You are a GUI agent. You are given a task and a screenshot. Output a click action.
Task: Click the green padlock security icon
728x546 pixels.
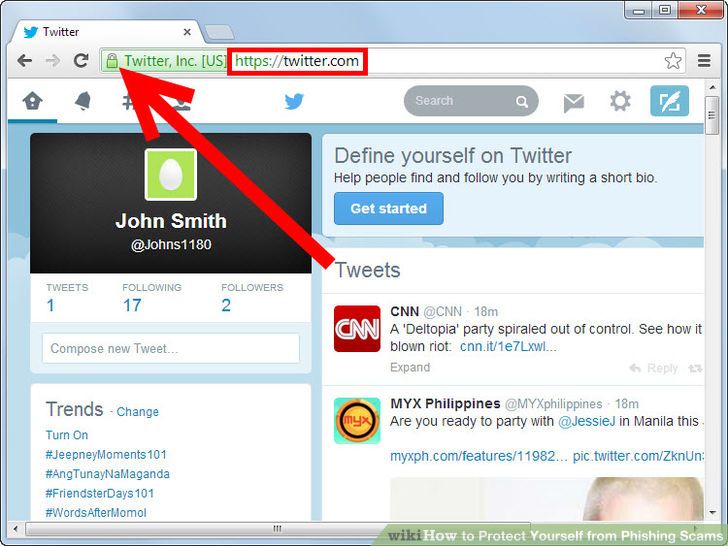[111, 61]
